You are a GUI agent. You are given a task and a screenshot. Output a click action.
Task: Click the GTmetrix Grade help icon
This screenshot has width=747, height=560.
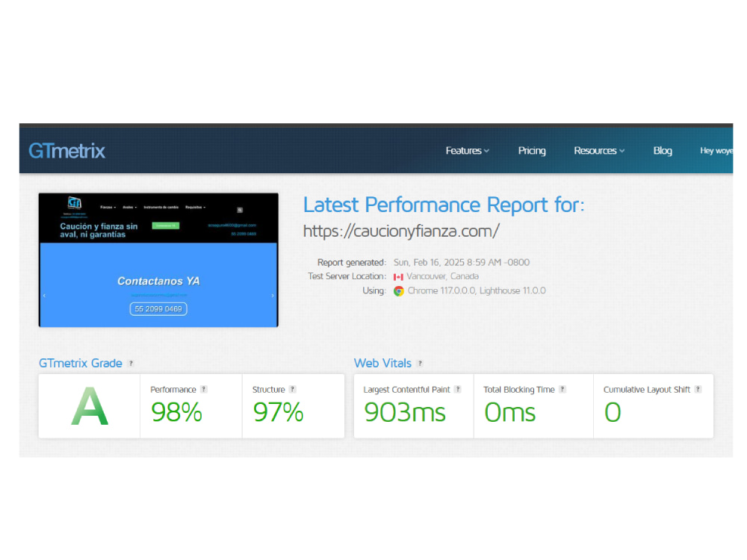131,364
